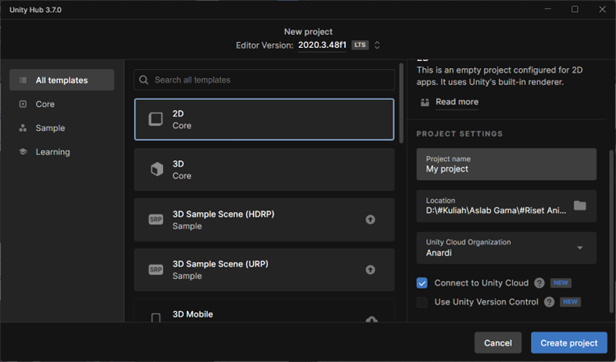Enable the Use Unity Version Control checkbox
Screen dimensions: 616x362
coord(422,302)
